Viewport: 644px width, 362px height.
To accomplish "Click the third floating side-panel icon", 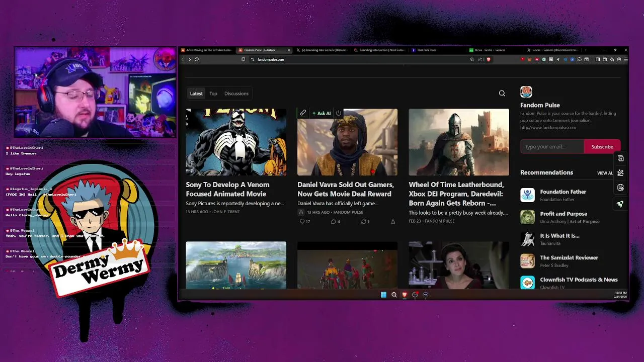I will point(620,188).
